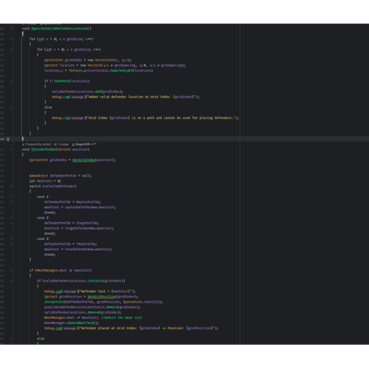Fold the else block under IsOnPath check
369x369 pixels.
coord(11,107)
